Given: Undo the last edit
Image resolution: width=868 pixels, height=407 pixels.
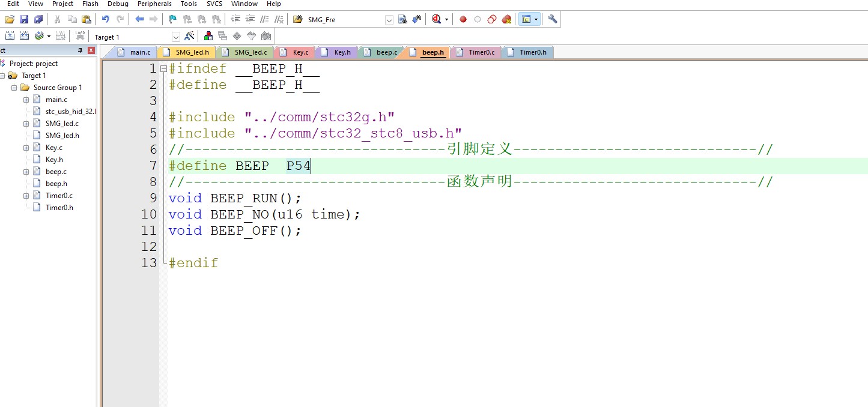Looking at the screenshot, I should pos(106,19).
